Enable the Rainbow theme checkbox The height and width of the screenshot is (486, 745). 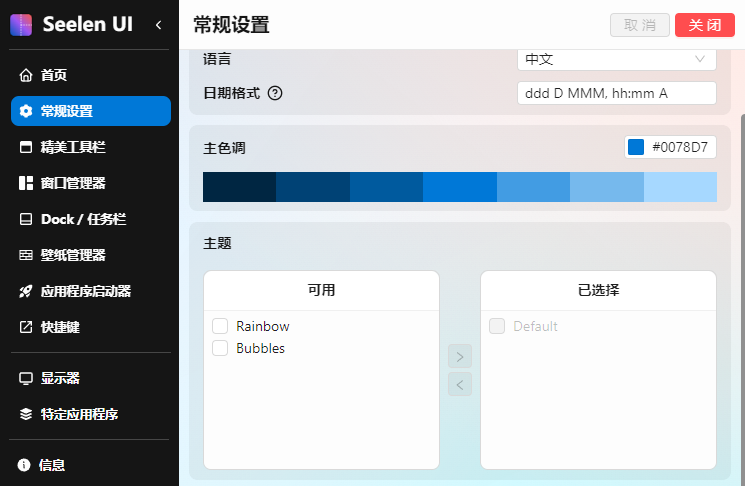[x=220, y=327]
